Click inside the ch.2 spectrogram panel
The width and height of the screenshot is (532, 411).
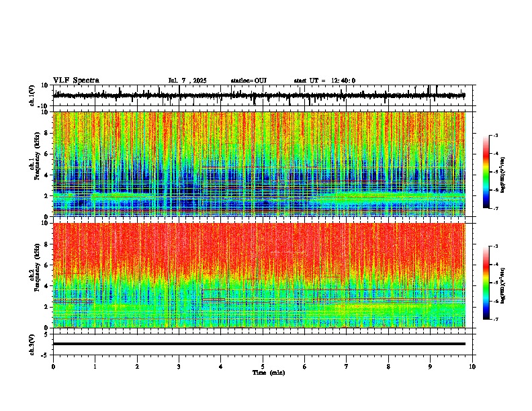coord(259,275)
